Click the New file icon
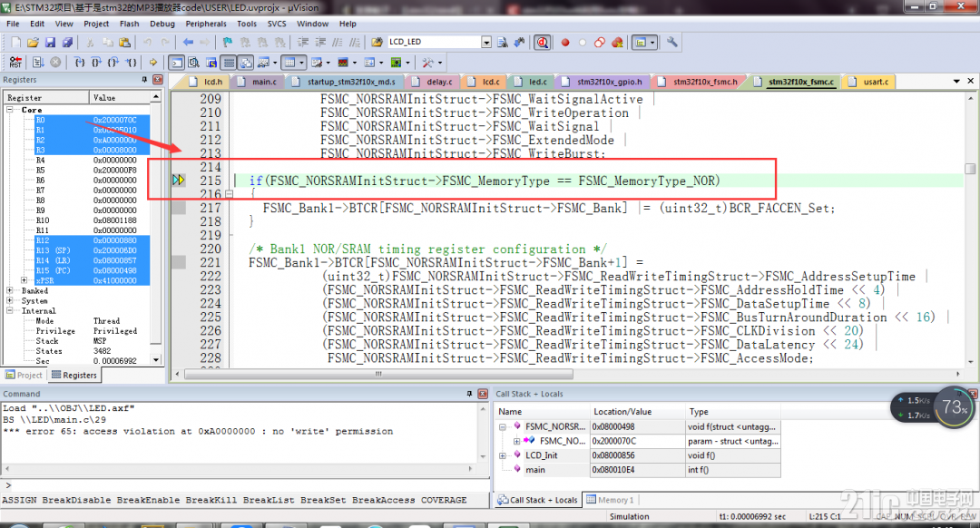The height and width of the screenshot is (528, 980). pos(15,43)
